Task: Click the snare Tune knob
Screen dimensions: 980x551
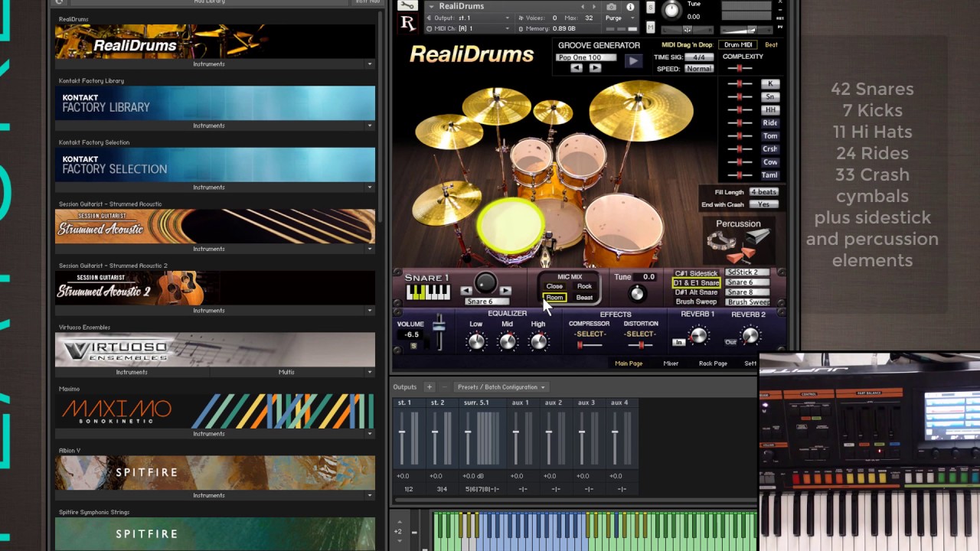Action: [x=636, y=294]
